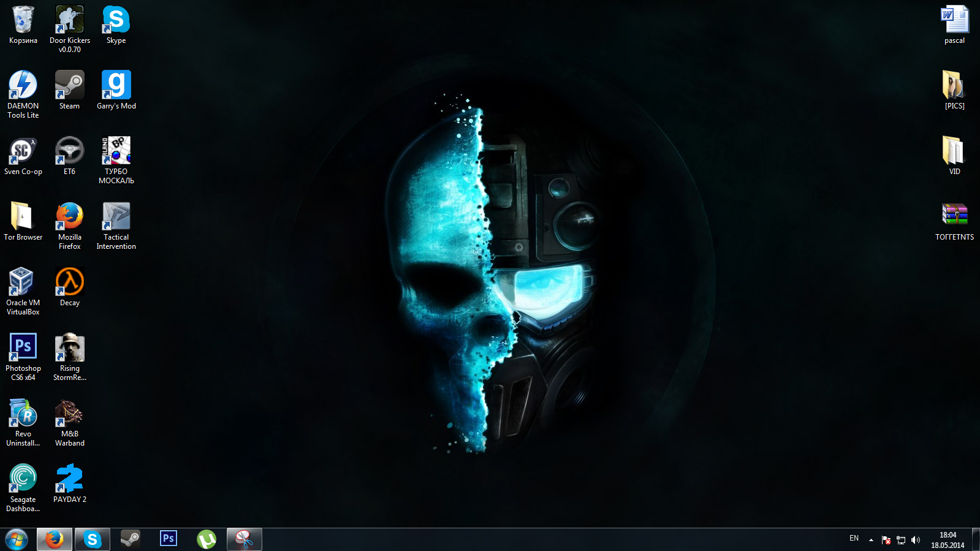Screen dimensions: 980x551
Task: Select the Photoshop CS6 x64 desktop shortcut
Action: click(x=23, y=357)
